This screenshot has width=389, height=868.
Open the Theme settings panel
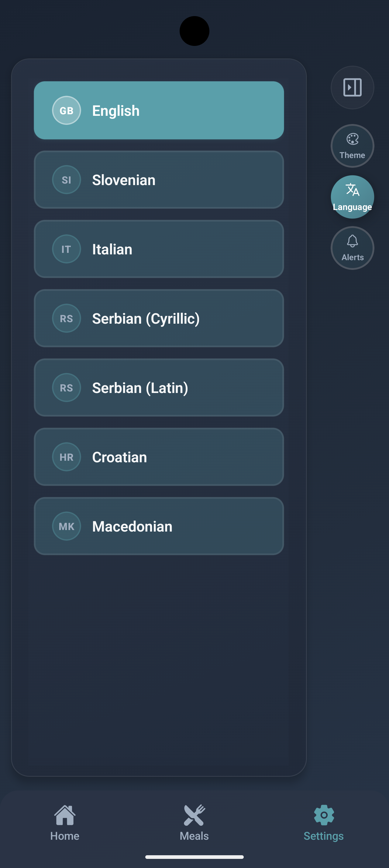pyautogui.click(x=352, y=146)
